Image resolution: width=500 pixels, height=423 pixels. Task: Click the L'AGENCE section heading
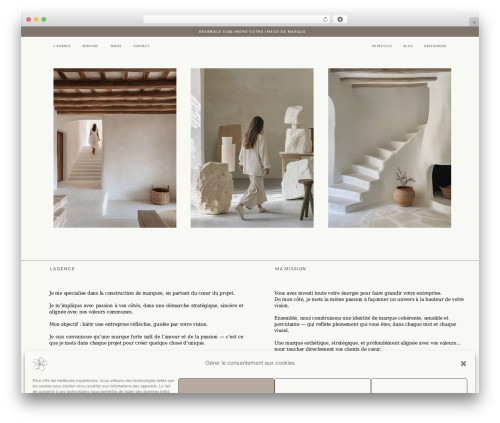[x=62, y=269]
